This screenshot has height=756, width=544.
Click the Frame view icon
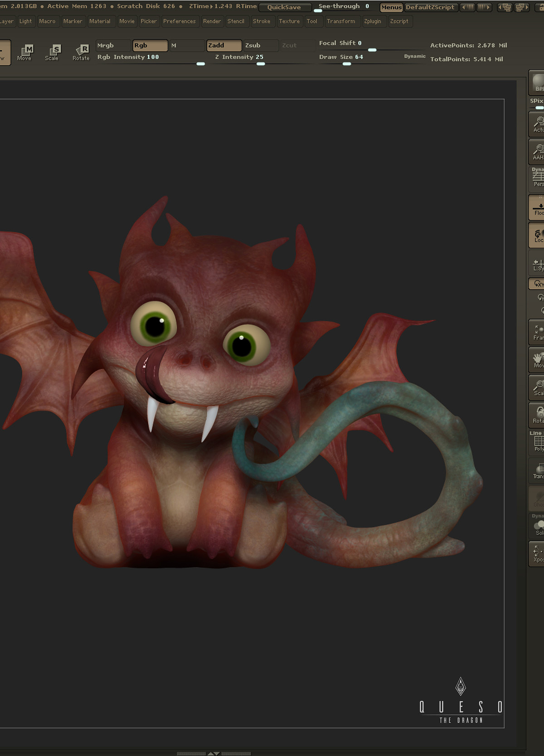pos(537,332)
